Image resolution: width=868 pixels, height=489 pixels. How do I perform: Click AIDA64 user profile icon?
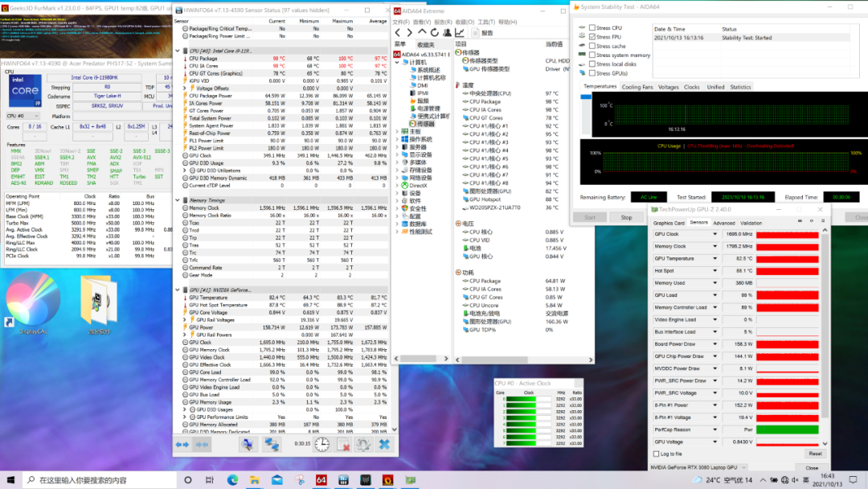pos(448,33)
